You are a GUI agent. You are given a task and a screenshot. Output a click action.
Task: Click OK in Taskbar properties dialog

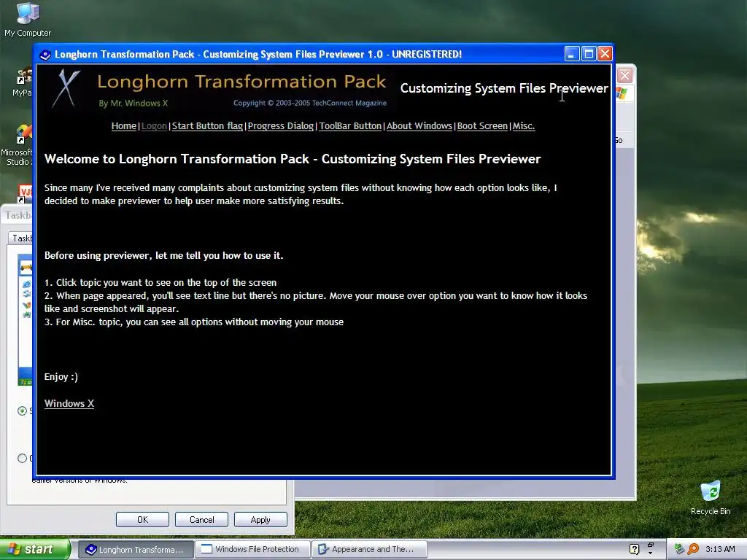pos(142,519)
